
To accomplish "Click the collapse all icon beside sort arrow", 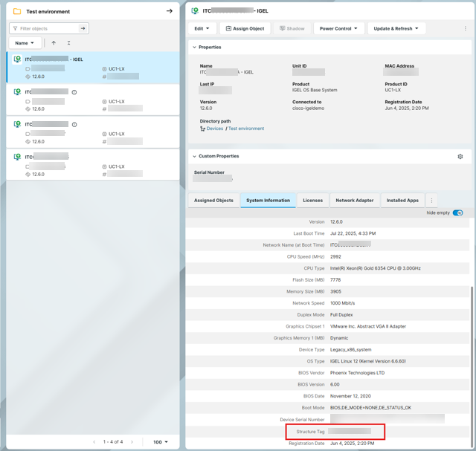I will tap(68, 43).
